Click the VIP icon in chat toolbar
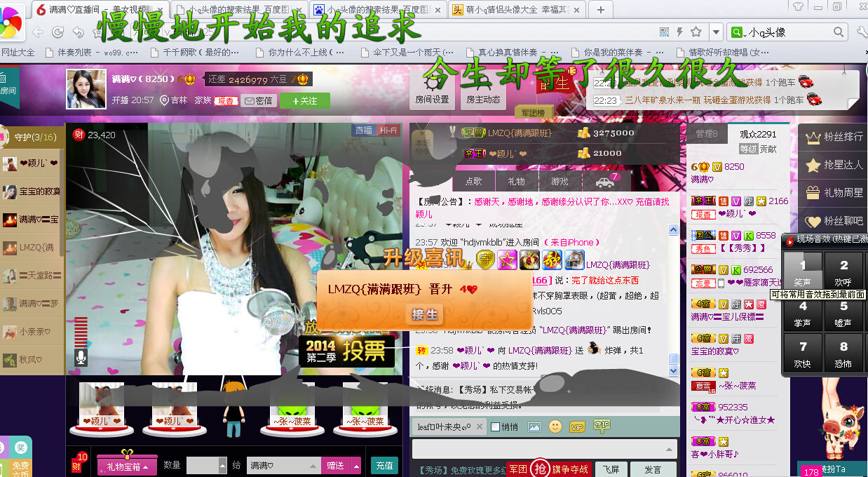 pyautogui.click(x=577, y=426)
